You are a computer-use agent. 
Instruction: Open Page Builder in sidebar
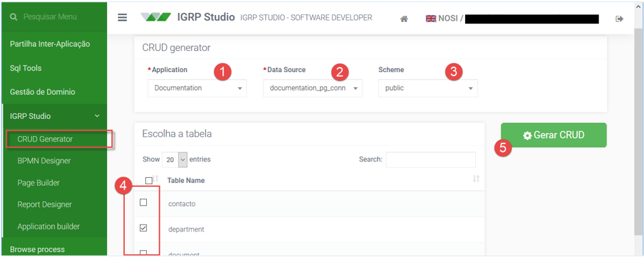pyautogui.click(x=38, y=183)
